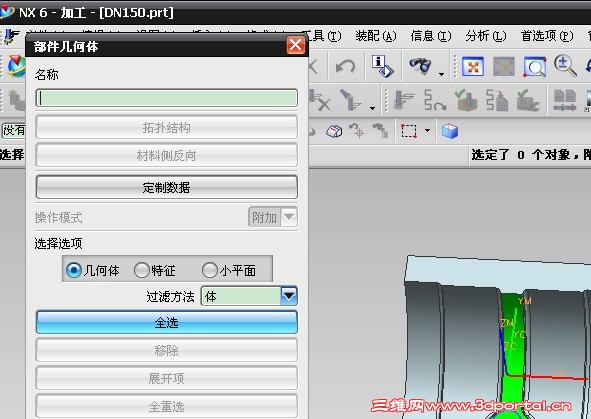Select the 特征 radio button

point(142,270)
